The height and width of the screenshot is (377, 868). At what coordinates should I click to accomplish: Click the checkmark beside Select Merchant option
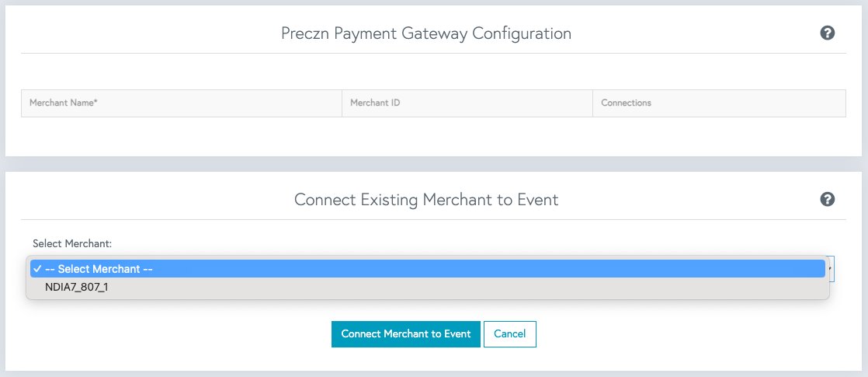[37, 269]
